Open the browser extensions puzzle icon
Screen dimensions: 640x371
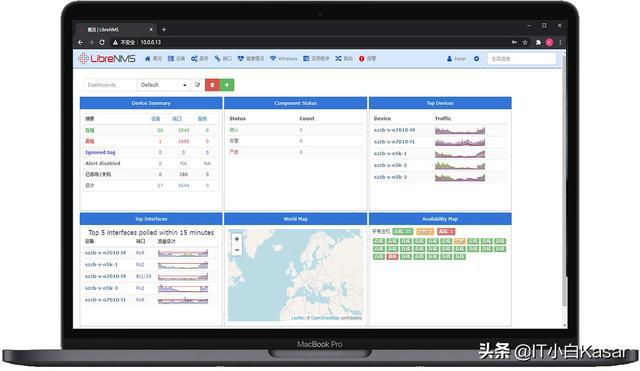click(x=538, y=42)
